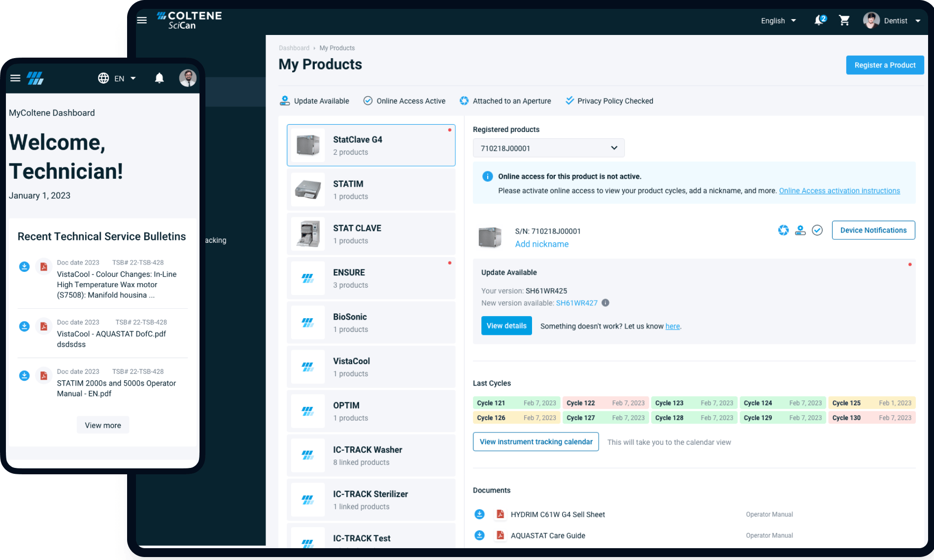Open View instrument tracking calendar
The width and height of the screenshot is (934, 560).
point(536,442)
